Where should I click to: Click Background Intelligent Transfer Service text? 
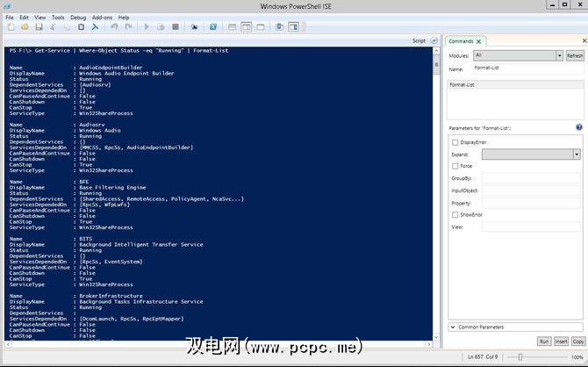tap(141, 244)
